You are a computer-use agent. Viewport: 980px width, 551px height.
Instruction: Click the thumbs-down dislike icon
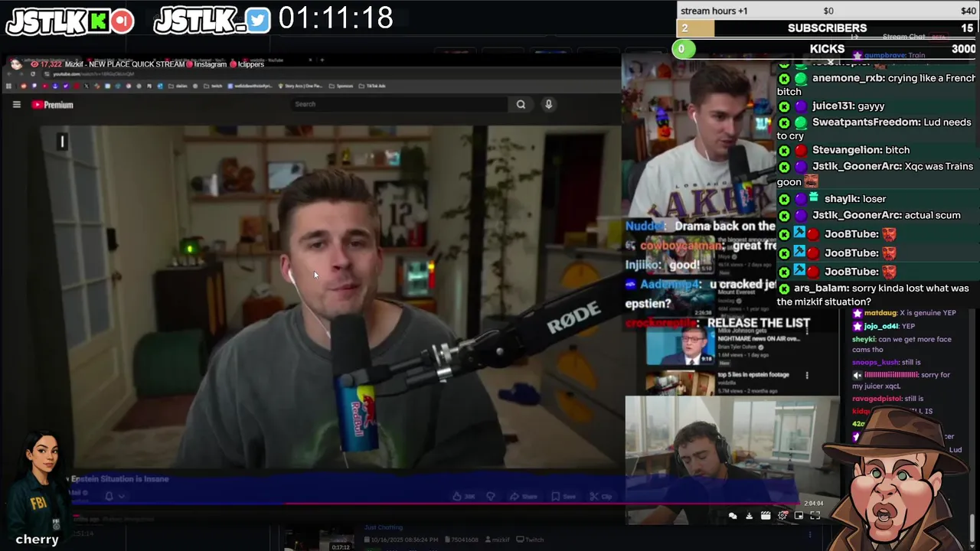click(x=491, y=497)
